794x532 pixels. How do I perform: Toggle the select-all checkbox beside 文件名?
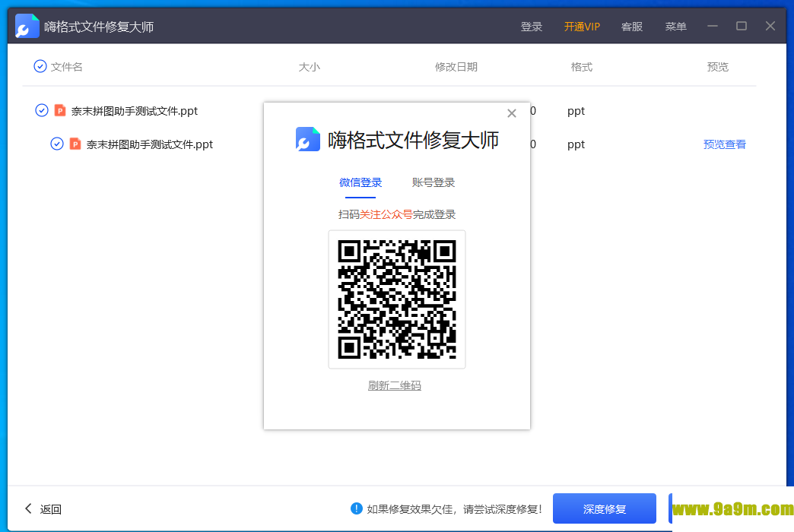tap(40, 66)
